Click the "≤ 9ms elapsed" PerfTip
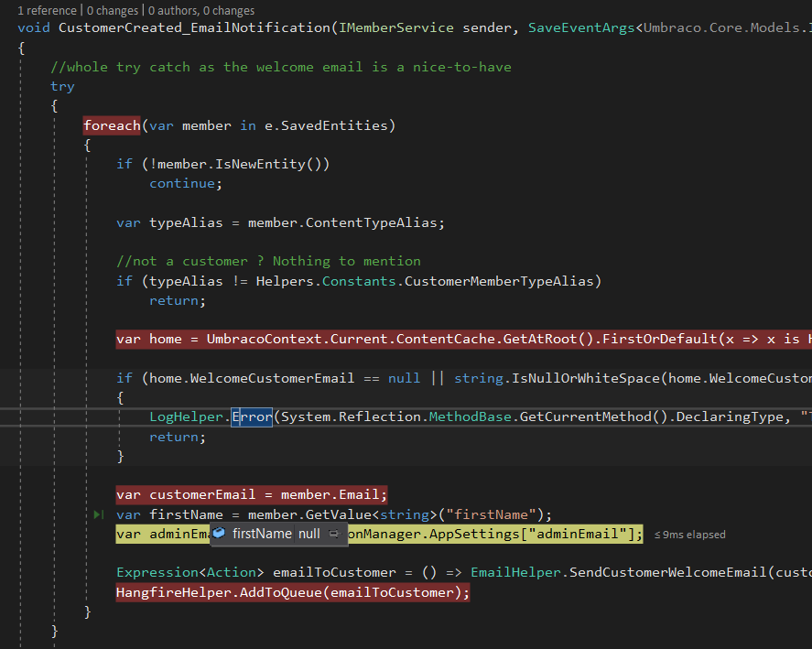 689,535
